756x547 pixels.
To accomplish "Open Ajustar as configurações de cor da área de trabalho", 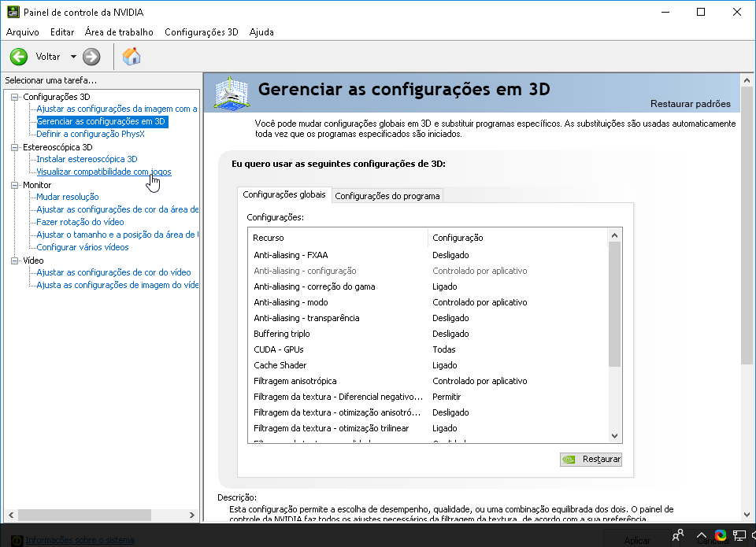I will pos(117,209).
